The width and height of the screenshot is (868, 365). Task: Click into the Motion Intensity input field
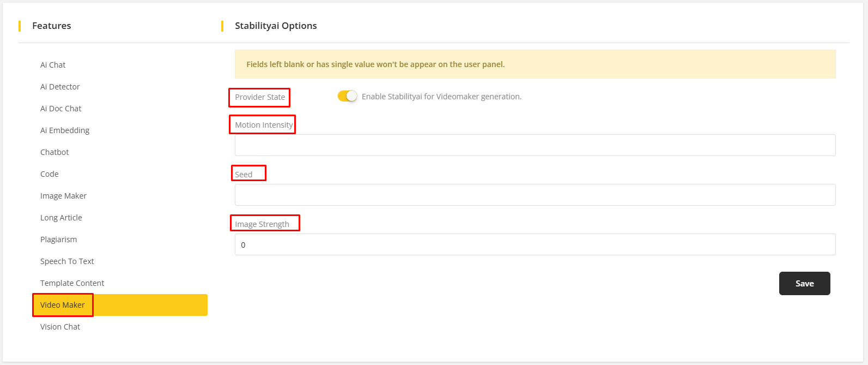pyautogui.click(x=535, y=145)
